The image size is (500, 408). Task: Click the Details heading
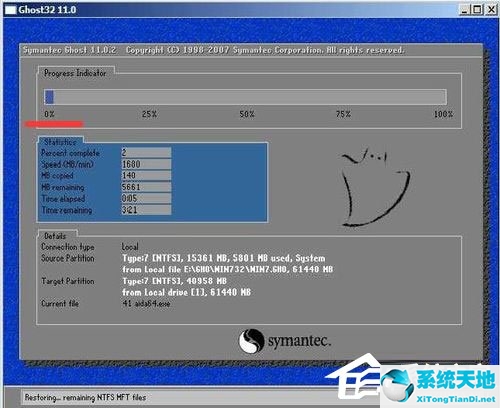55,236
